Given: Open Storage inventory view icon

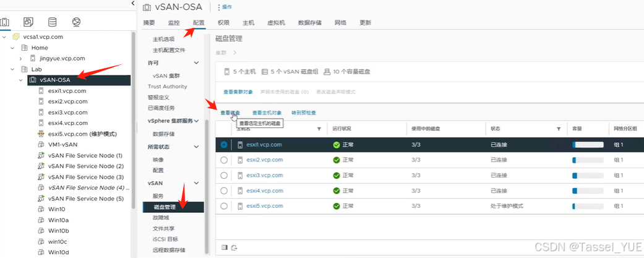Looking at the screenshot, I should click(52, 22).
